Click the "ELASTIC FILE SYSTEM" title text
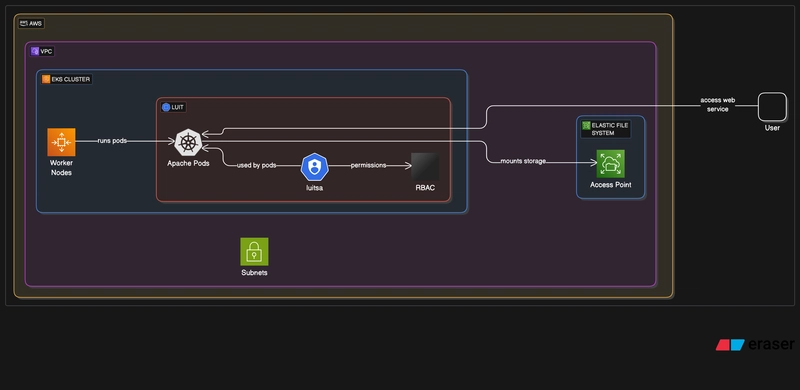Screen dimensions: 800x390 [610, 129]
